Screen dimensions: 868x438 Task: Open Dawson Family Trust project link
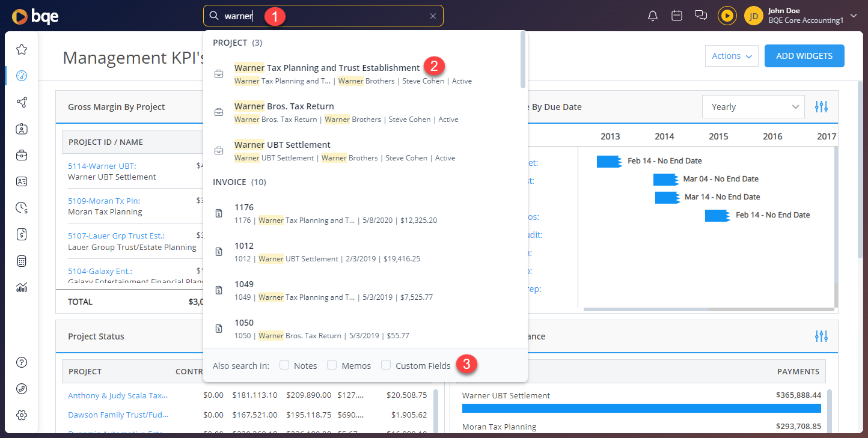(118, 415)
